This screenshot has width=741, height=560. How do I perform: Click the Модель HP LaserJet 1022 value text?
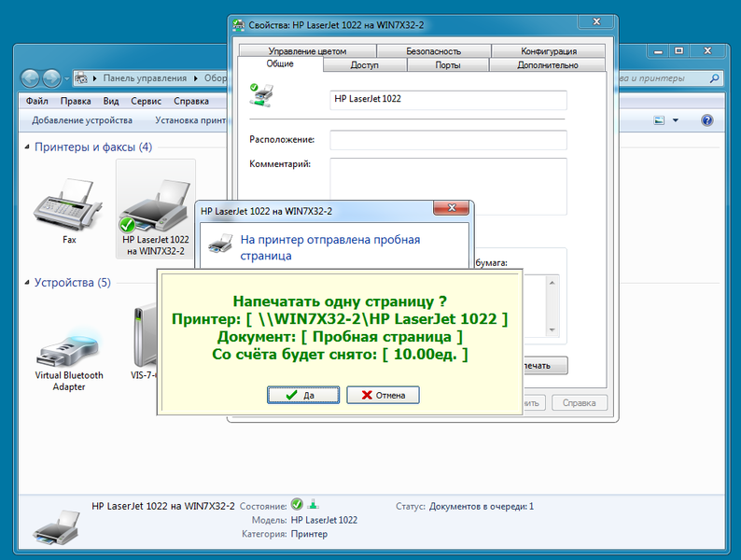point(324,520)
